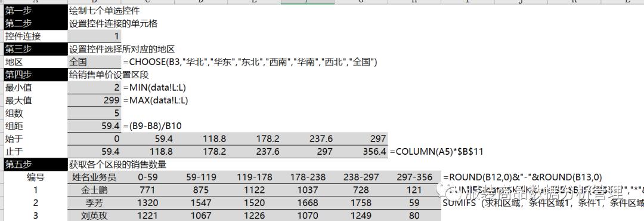This screenshot has height=221, width=644.
Task: Click the 组距 value 59.4 cell
Action: point(94,126)
